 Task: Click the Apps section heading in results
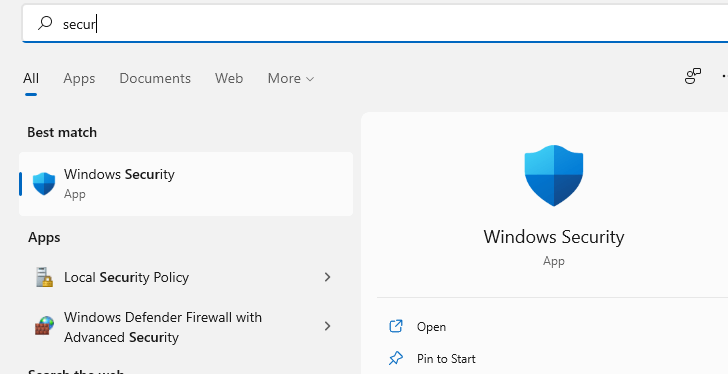(x=44, y=237)
